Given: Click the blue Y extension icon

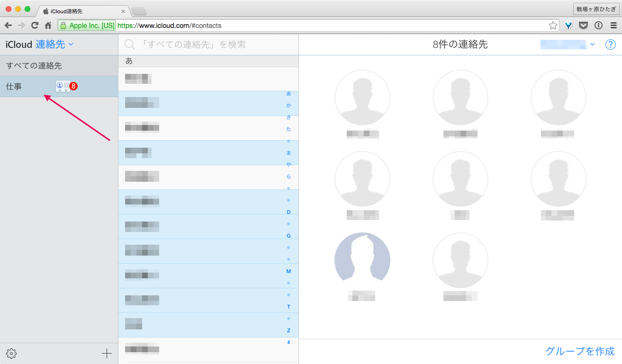Looking at the screenshot, I should [x=569, y=26].
